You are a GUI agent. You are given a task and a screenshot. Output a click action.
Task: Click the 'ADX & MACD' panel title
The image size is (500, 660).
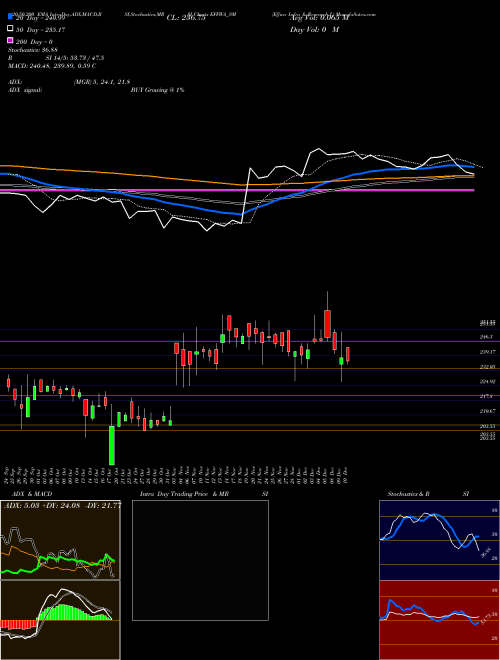pyautogui.click(x=32, y=494)
